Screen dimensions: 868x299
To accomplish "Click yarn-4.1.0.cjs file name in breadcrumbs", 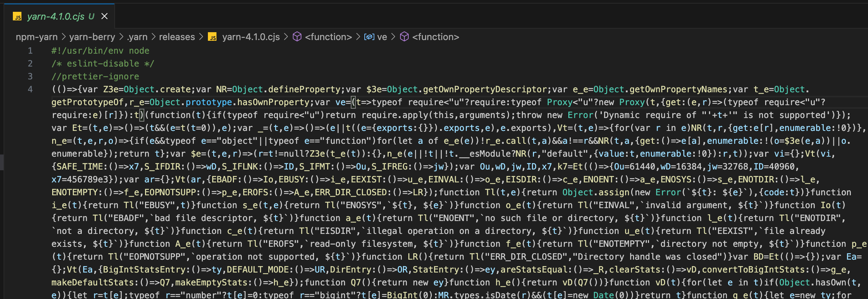I will 251,37.
